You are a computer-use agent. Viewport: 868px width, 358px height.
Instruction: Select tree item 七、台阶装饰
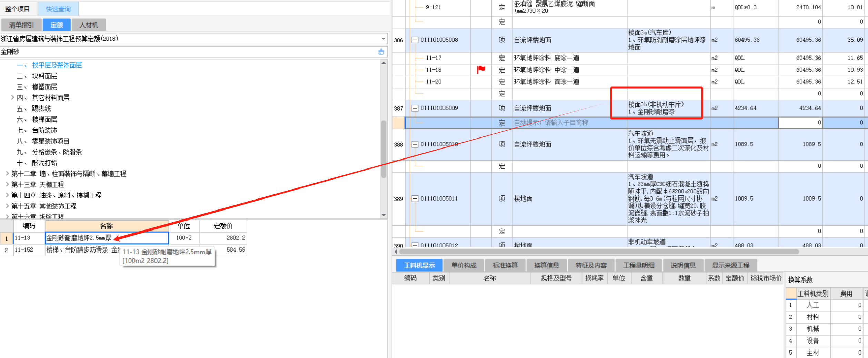[x=37, y=130]
